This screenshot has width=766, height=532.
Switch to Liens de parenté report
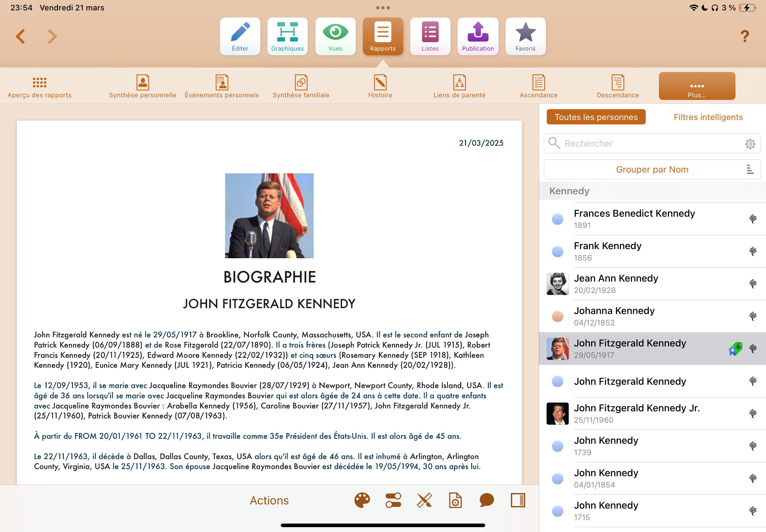[x=459, y=87]
